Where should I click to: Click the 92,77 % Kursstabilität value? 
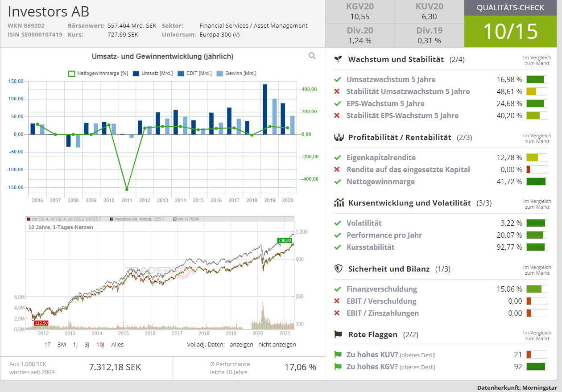(509, 247)
